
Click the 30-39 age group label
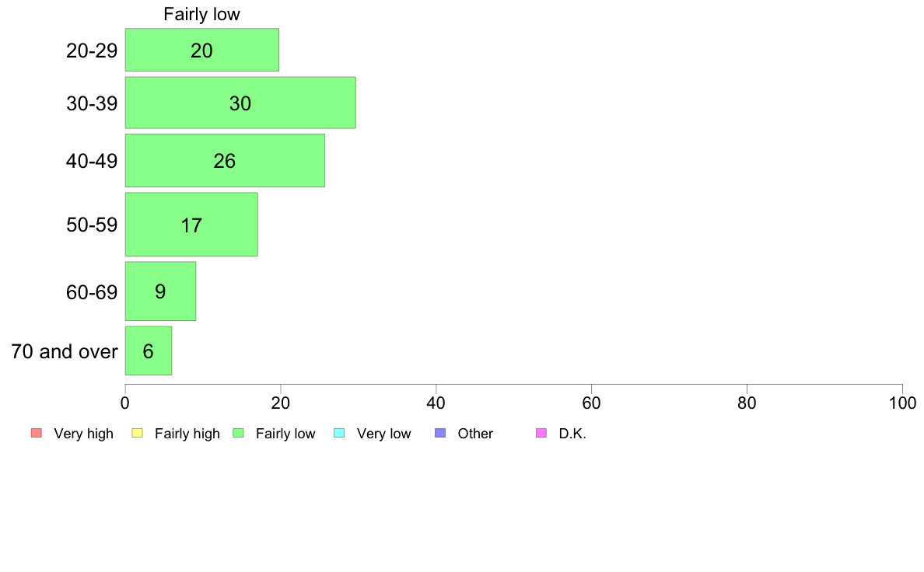[x=92, y=103]
